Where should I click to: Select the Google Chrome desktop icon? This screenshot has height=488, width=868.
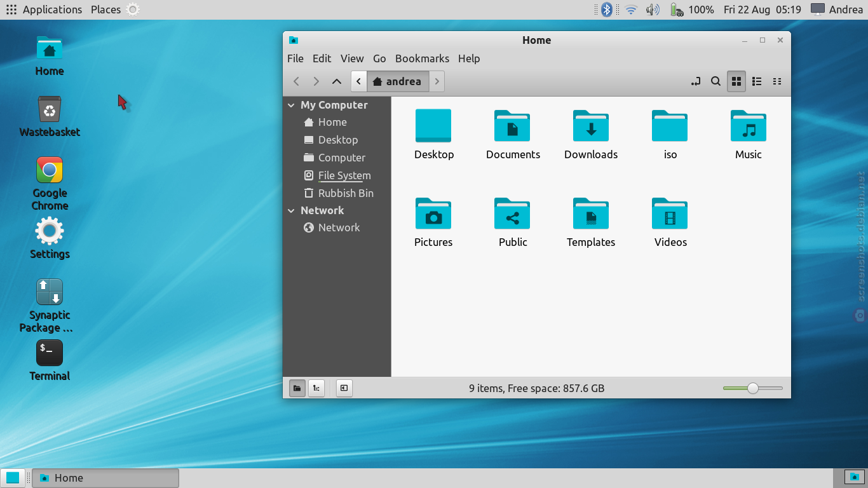(x=50, y=184)
